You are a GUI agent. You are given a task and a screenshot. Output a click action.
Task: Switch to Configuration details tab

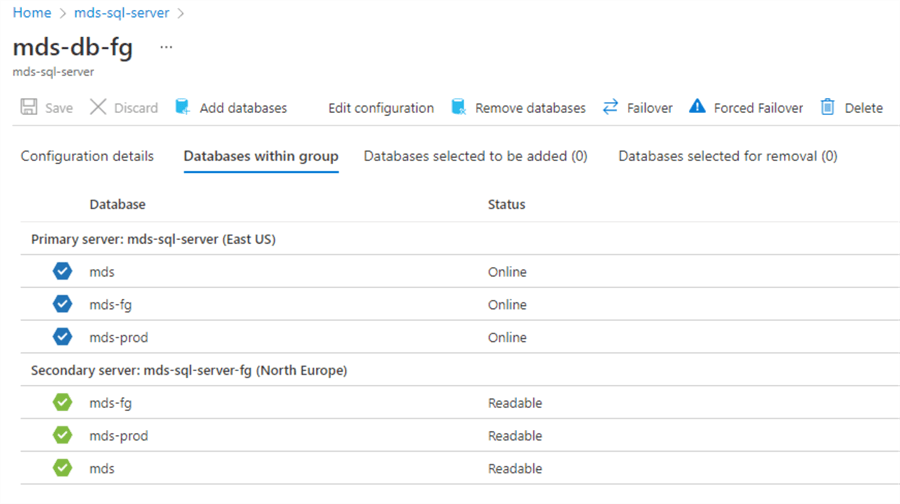tap(87, 156)
